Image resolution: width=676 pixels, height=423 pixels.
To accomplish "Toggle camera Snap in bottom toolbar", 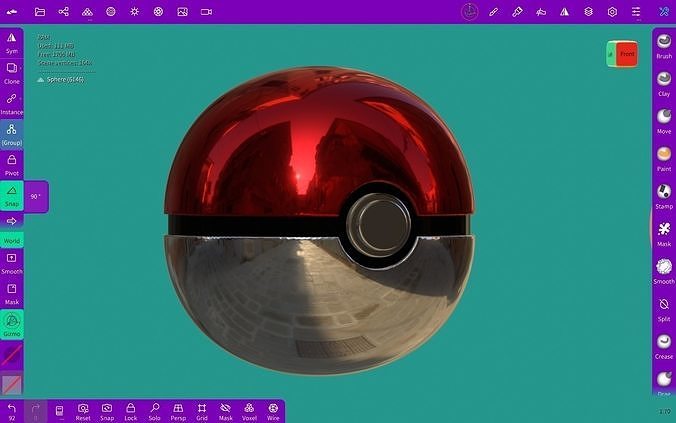I will (107, 411).
